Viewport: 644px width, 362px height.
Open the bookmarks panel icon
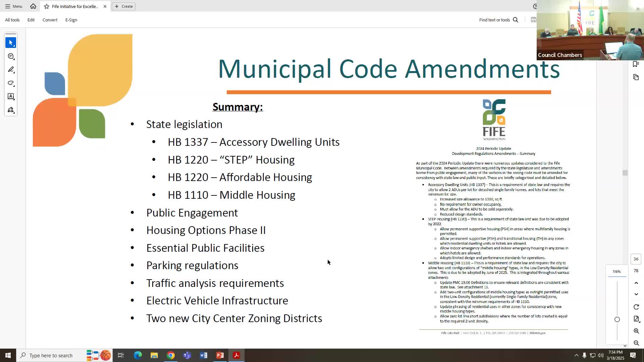[x=636, y=64]
